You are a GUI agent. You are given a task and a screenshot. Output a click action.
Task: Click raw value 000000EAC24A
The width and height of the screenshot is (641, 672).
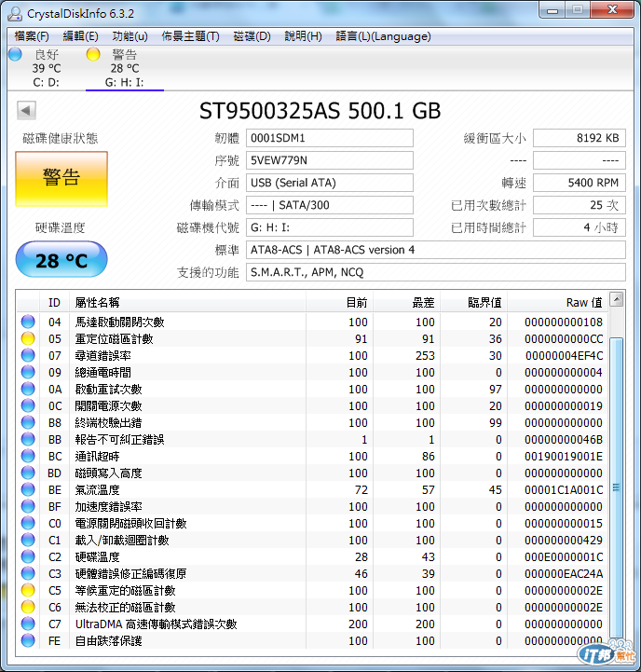coord(564,574)
